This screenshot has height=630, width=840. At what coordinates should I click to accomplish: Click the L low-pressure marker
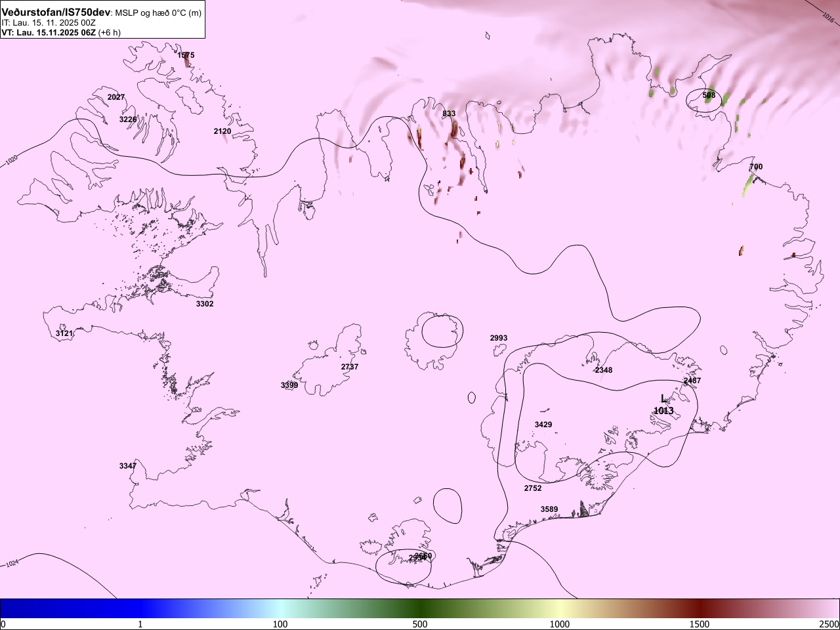(x=663, y=398)
